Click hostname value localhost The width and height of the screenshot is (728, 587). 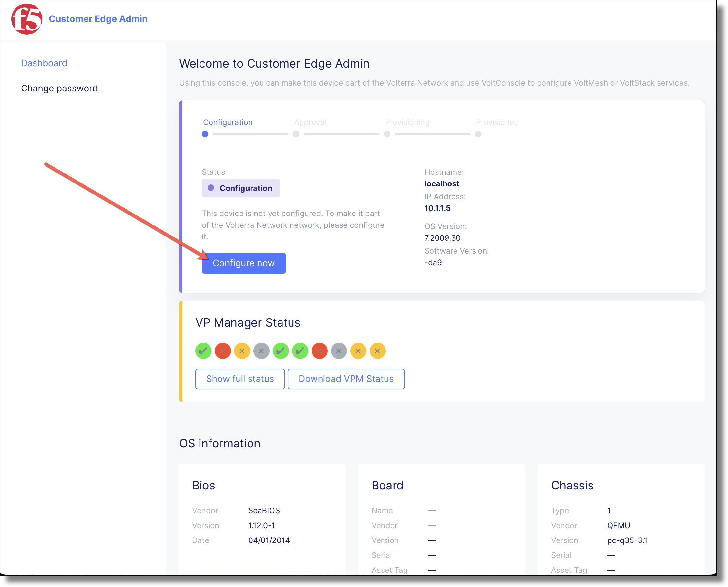point(442,183)
